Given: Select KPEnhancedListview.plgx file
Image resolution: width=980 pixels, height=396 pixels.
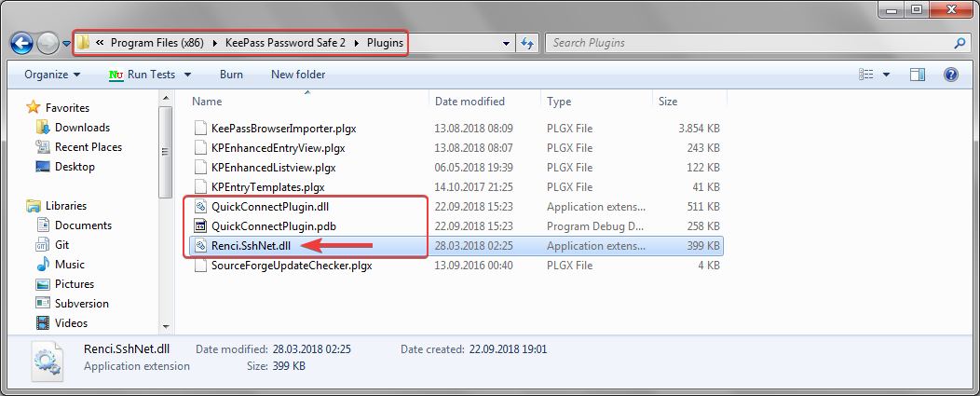Looking at the screenshot, I should click(273, 168).
